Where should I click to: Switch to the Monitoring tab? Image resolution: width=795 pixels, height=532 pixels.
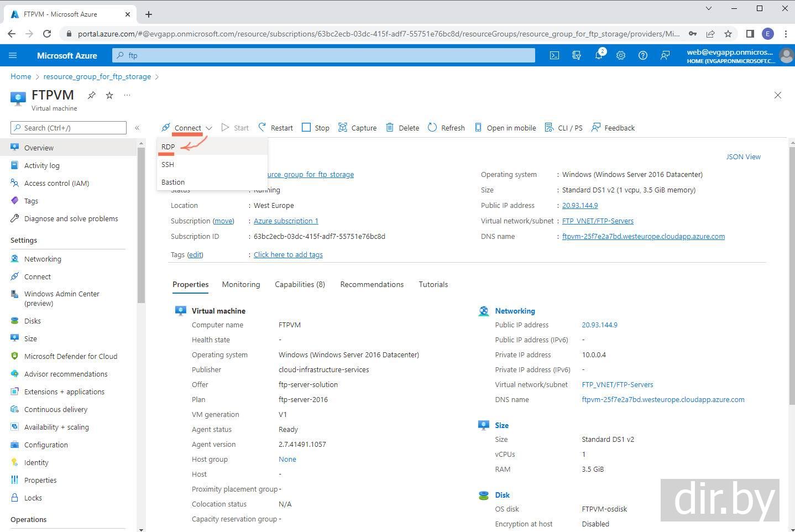point(241,284)
